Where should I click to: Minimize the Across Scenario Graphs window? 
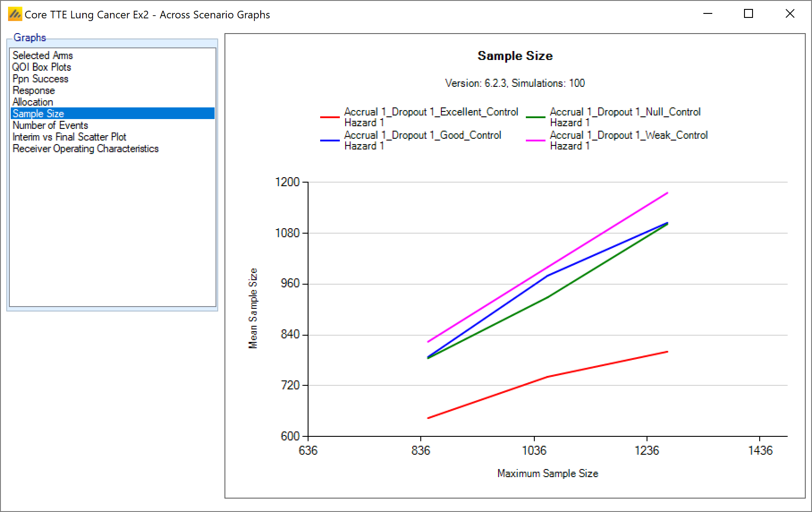tap(707, 14)
